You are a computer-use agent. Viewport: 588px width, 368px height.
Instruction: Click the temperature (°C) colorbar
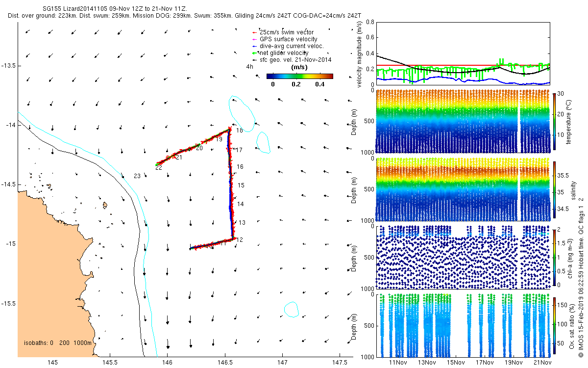(555, 121)
